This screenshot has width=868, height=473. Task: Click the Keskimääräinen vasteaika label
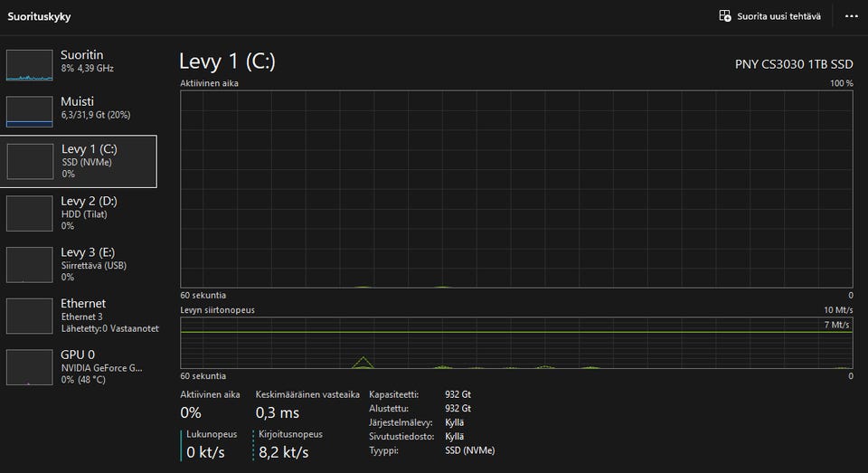click(x=307, y=395)
